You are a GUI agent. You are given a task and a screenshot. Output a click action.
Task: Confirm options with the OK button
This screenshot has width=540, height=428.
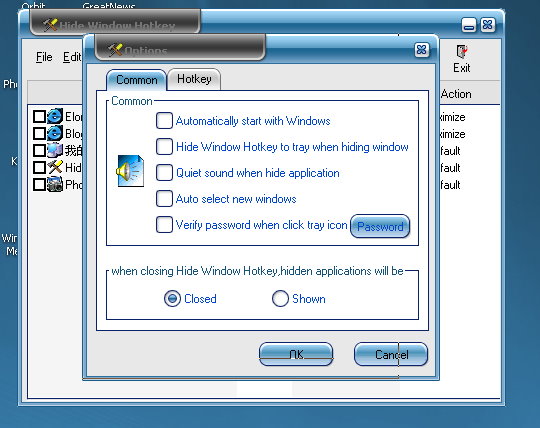pos(296,354)
